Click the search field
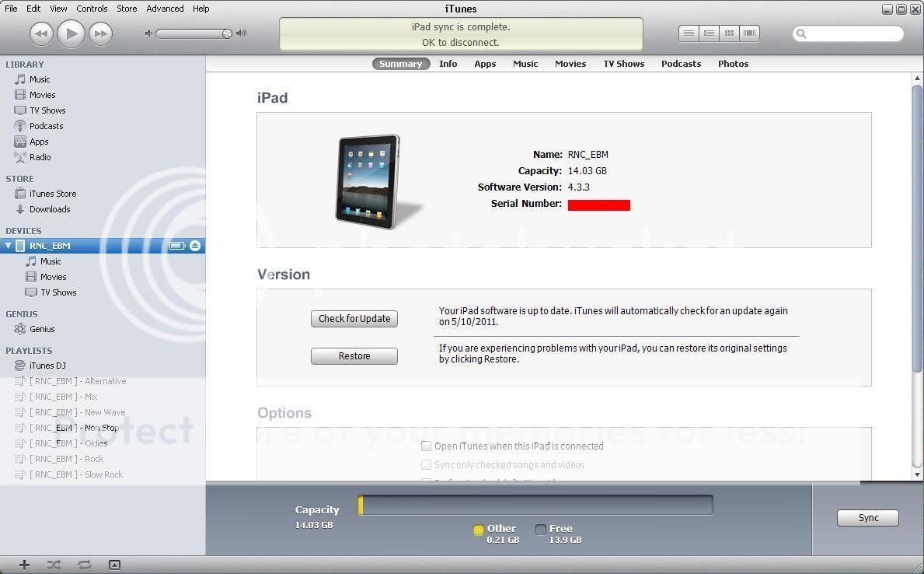The image size is (924, 574). click(848, 33)
